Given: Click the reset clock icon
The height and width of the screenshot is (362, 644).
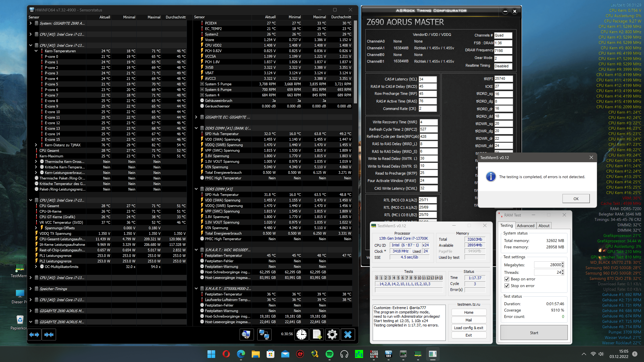Looking at the screenshot, I should click(x=302, y=335).
